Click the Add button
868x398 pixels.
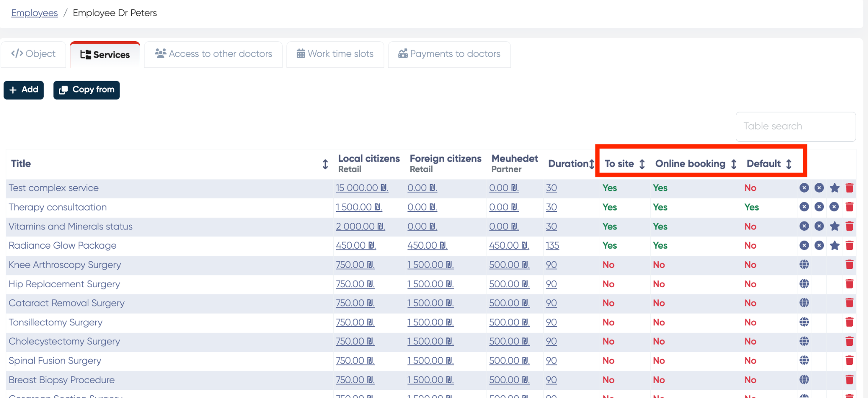24,90
